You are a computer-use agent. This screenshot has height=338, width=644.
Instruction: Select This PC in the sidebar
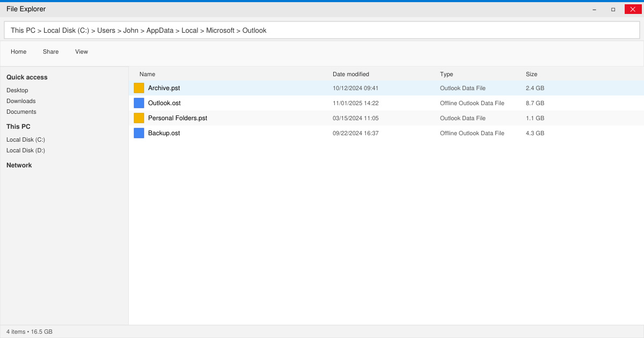click(18, 127)
